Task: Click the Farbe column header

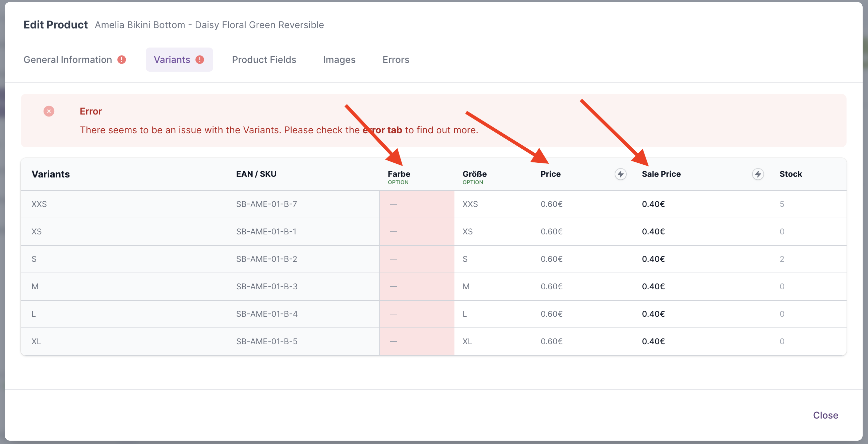Action: (399, 174)
